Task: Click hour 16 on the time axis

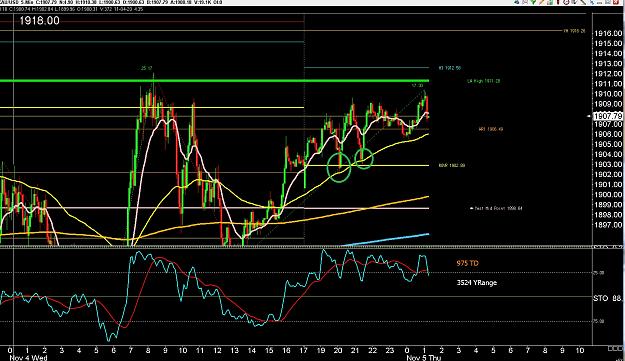Action: click(x=286, y=351)
